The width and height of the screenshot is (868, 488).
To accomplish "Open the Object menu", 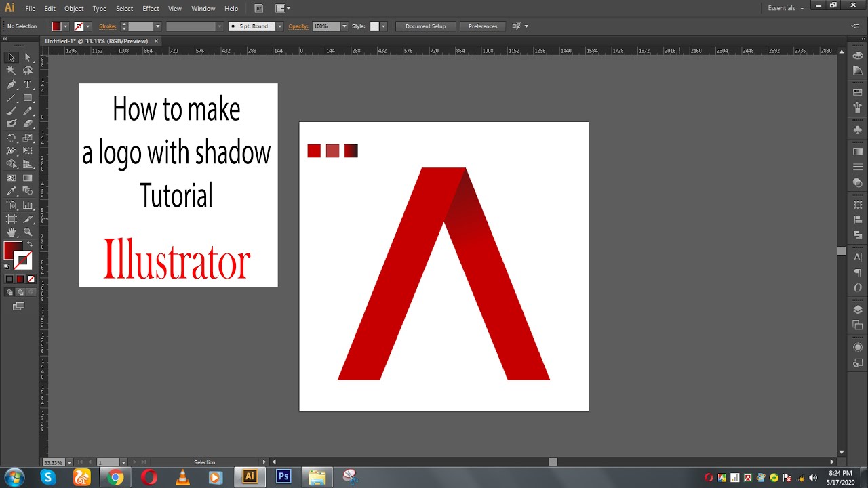I will [74, 9].
